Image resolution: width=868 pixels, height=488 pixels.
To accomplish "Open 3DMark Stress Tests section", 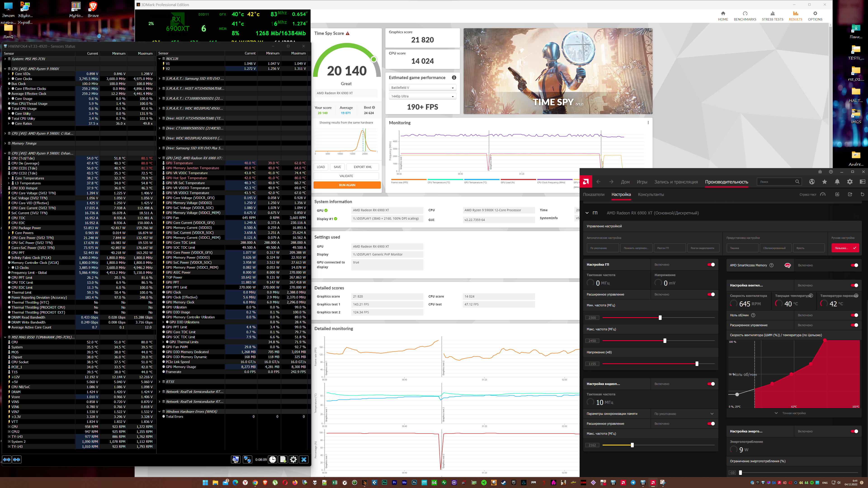I will click(x=772, y=16).
